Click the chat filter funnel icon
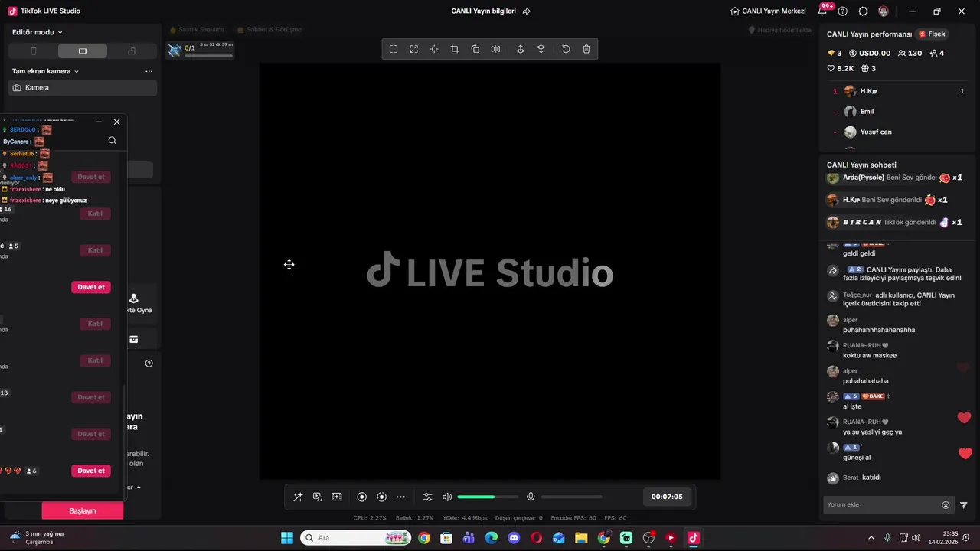Screen dimensions: 980x551 point(964,505)
